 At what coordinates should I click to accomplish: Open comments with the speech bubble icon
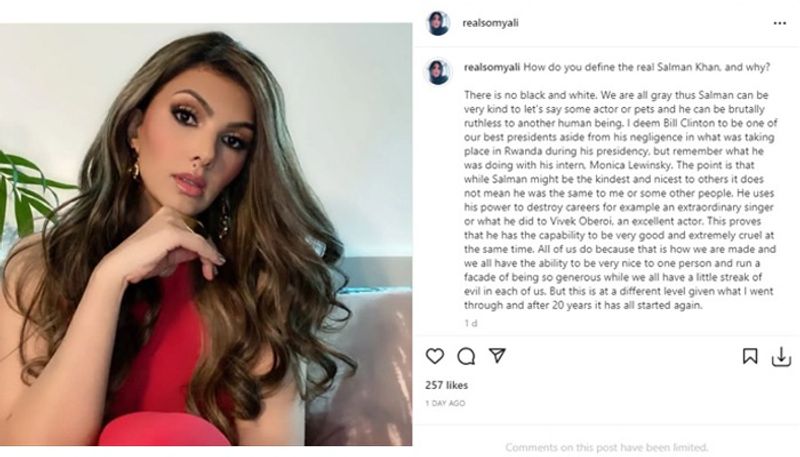click(466, 356)
